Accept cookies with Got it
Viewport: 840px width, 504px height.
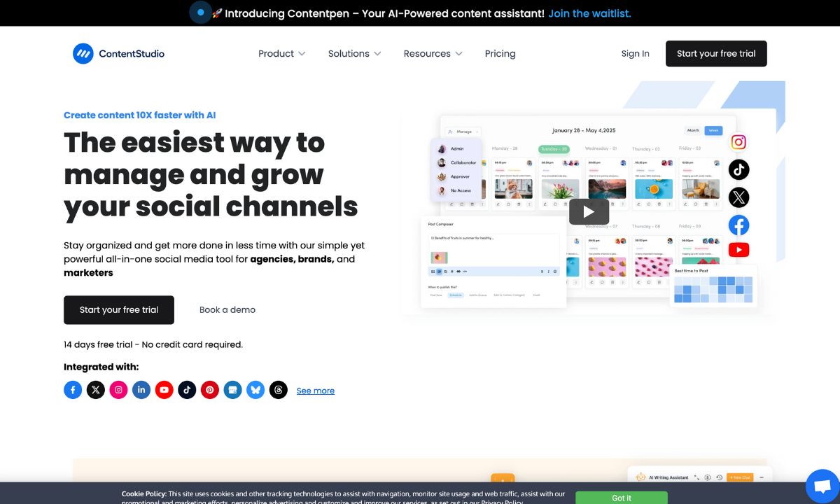point(622,498)
